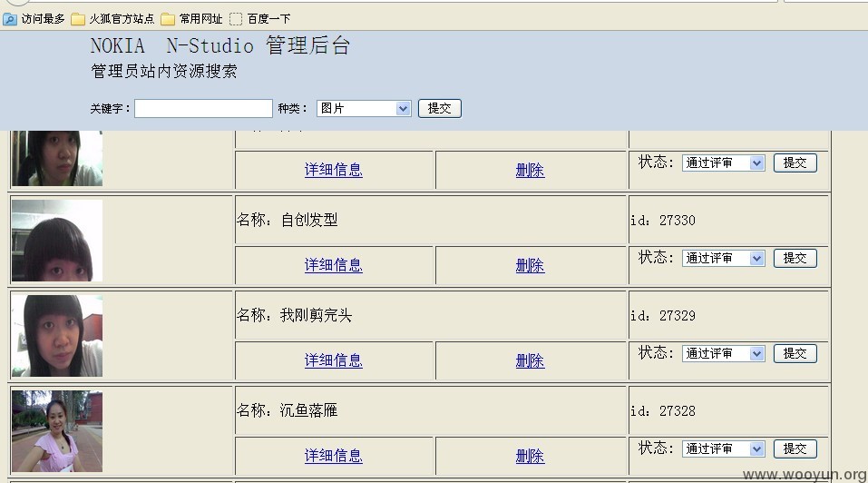This screenshot has height=483, width=868.
Task: Open status dropdown for id 27329
Action: coord(724,353)
